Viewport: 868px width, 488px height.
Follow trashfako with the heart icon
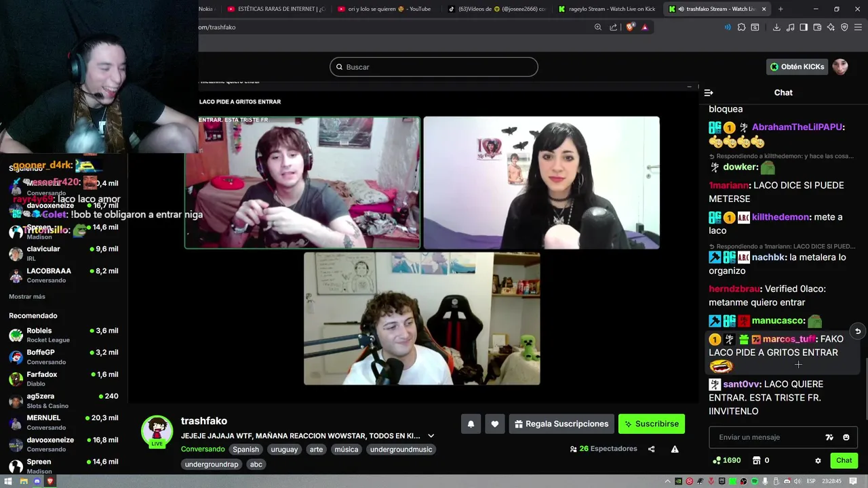(x=495, y=424)
